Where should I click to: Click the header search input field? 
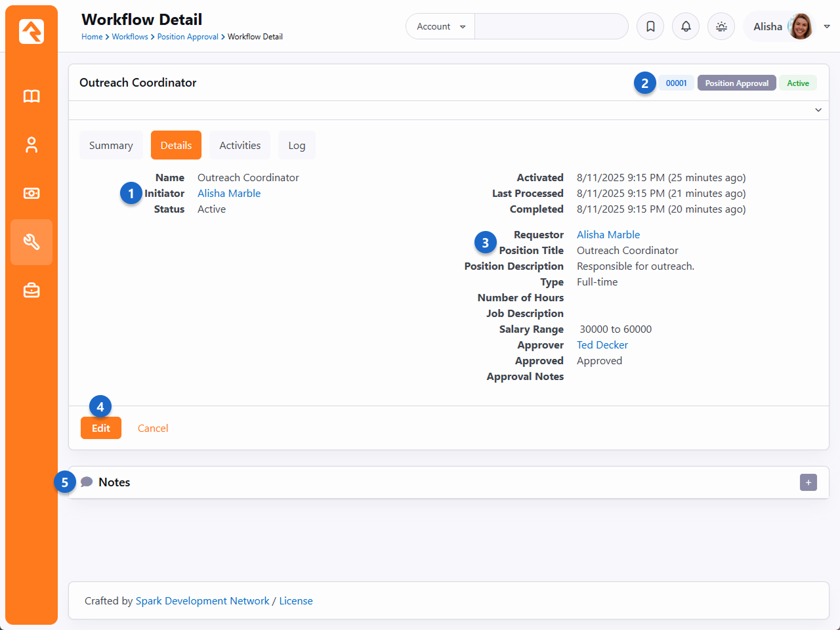[x=551, y=26]
